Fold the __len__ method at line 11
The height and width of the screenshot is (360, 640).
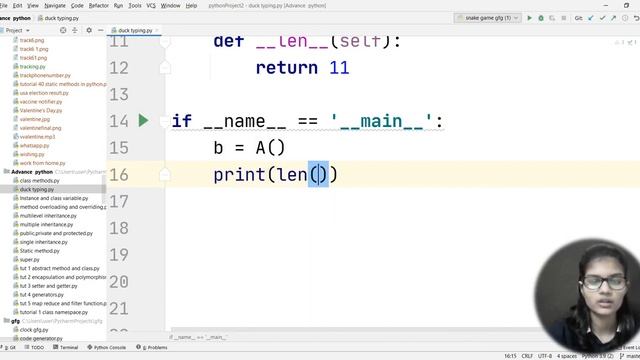[165, 41]
